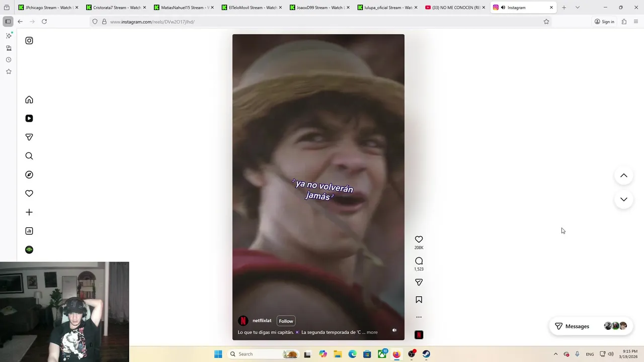Open a new browser tab
Screen dimensions: 644x362
pyautogui.click(x=564, y=8)
